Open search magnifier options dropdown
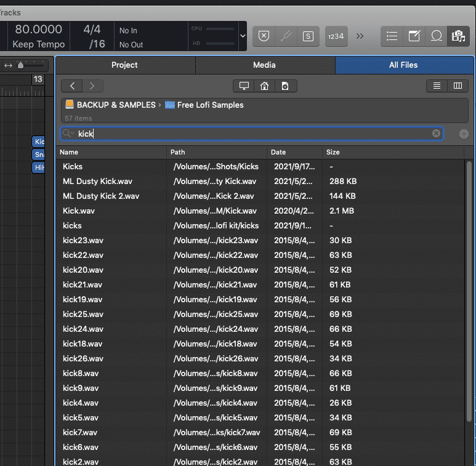 coord(68,134)
